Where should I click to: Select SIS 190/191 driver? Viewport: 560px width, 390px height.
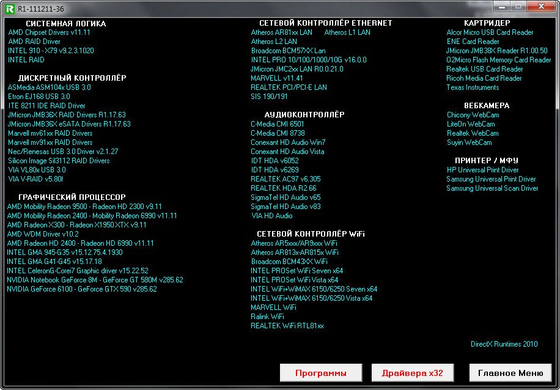pyautogui.click(x=269, y=96)
